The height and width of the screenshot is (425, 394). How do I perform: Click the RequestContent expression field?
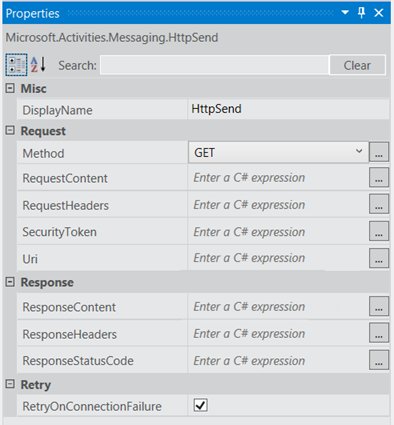tap(278, 178)
